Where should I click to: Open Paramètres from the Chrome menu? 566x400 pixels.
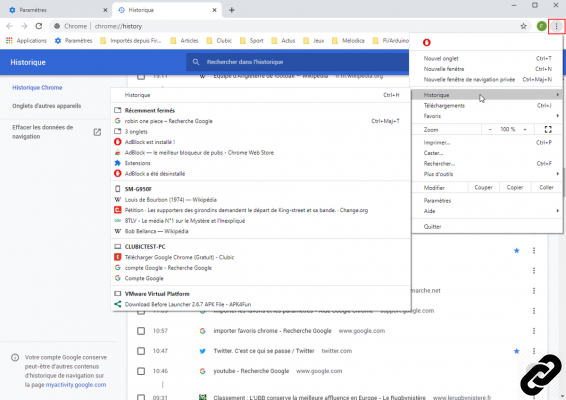click(487, 200)
